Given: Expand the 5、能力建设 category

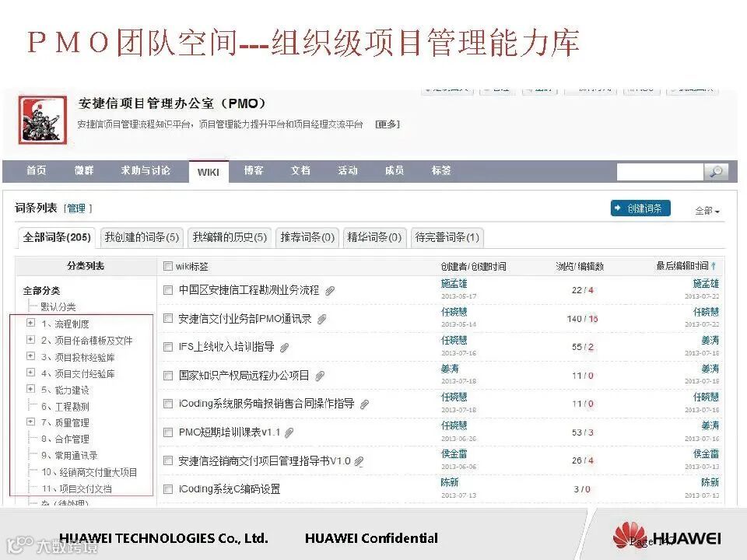Looking at the screenshot, I should click(x=30, y=389).
